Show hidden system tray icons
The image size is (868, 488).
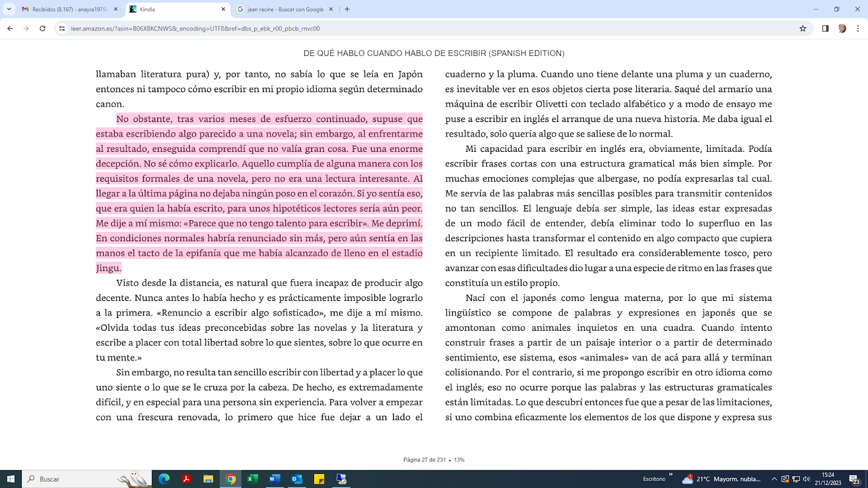click(774, 479)
